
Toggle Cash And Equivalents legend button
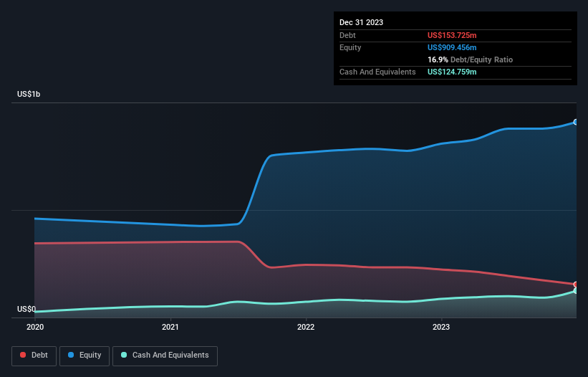[165, 355]
